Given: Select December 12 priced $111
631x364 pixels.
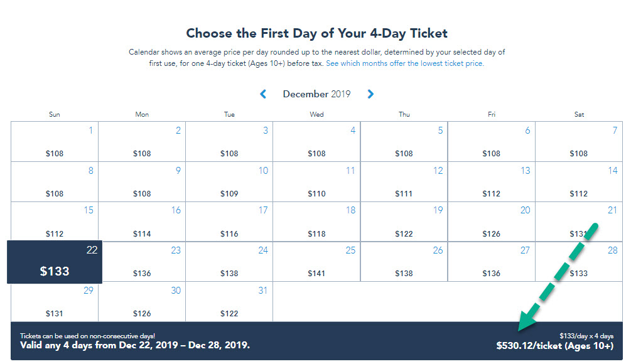Looking at the screenshot, I should coord(404,182).
